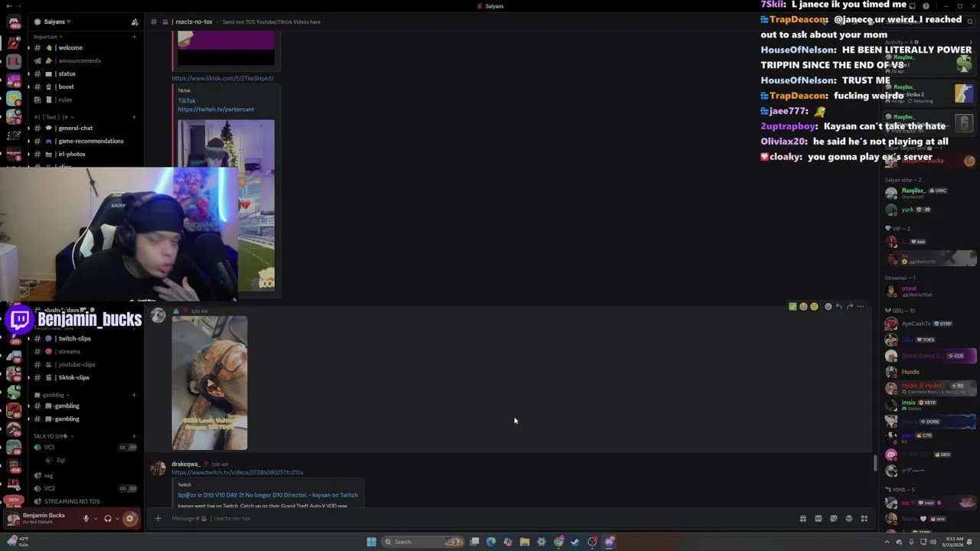
Task: Open microphone input options arrow
Action: pyautogui.click(x=95, y=519)
